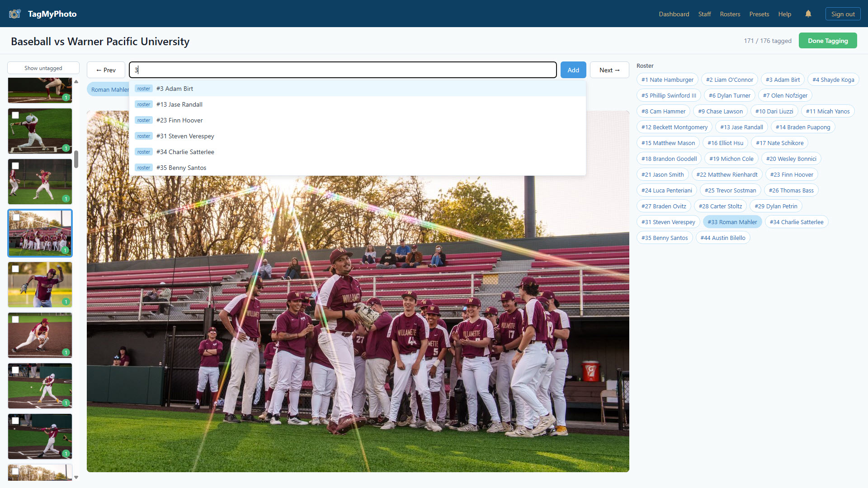Go to next photo with Next arrow
Viewport: 868px width, 488px height.
click(609, 70)
